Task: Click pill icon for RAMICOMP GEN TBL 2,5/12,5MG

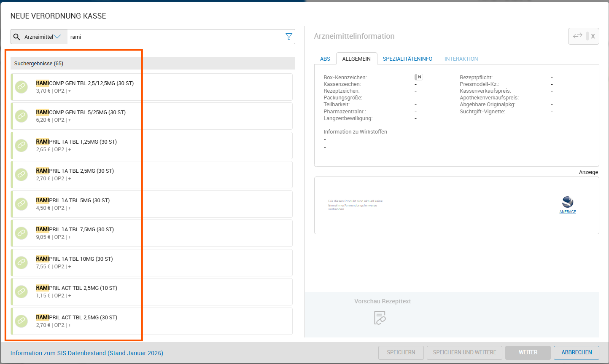Action: click(22, 87)
